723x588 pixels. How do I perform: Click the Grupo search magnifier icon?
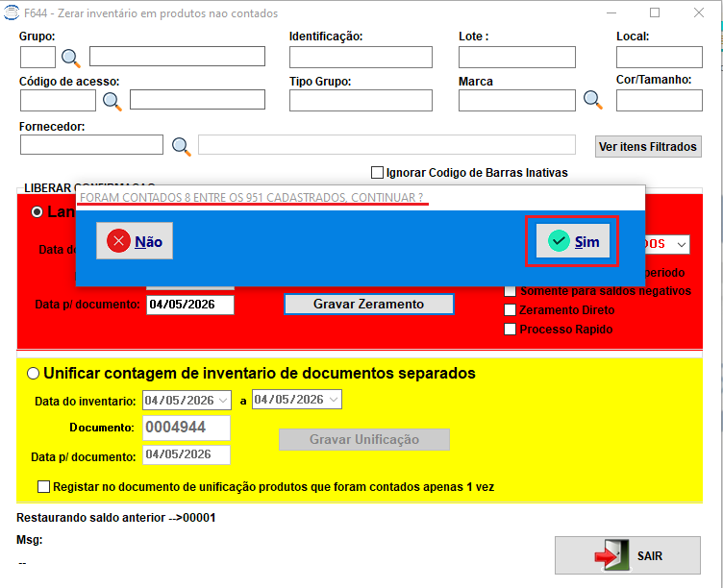point(70,58)
